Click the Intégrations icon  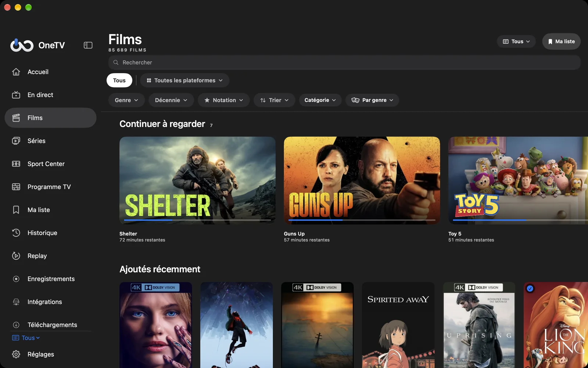tap(16, 302)
